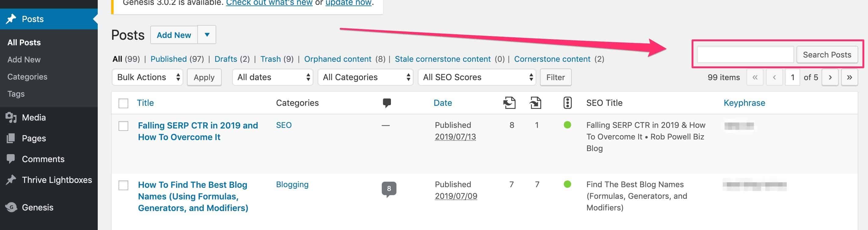Viewport: 868px width, 230px height.
Task: Filter by Trash link
Action: [270, 59]
